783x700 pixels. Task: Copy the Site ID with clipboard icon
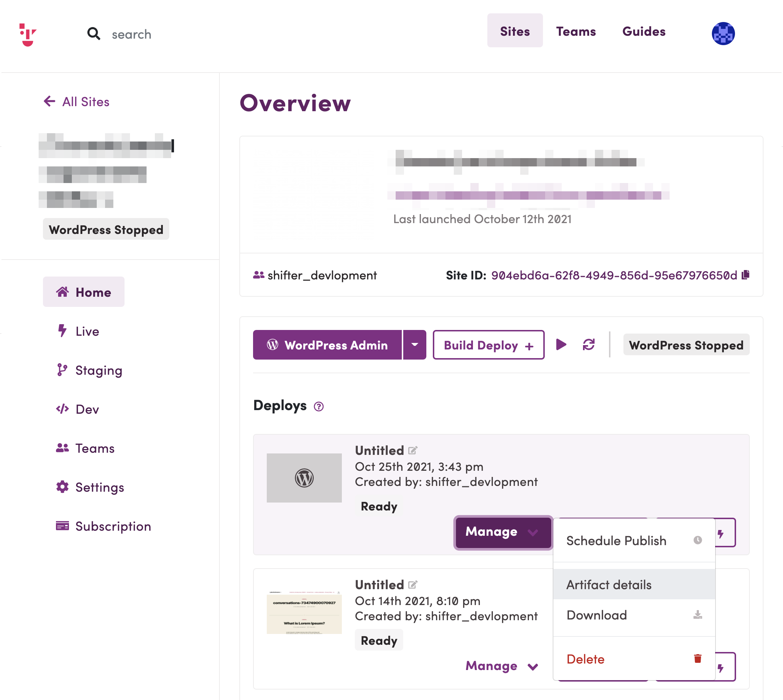(x=745, y=275)
